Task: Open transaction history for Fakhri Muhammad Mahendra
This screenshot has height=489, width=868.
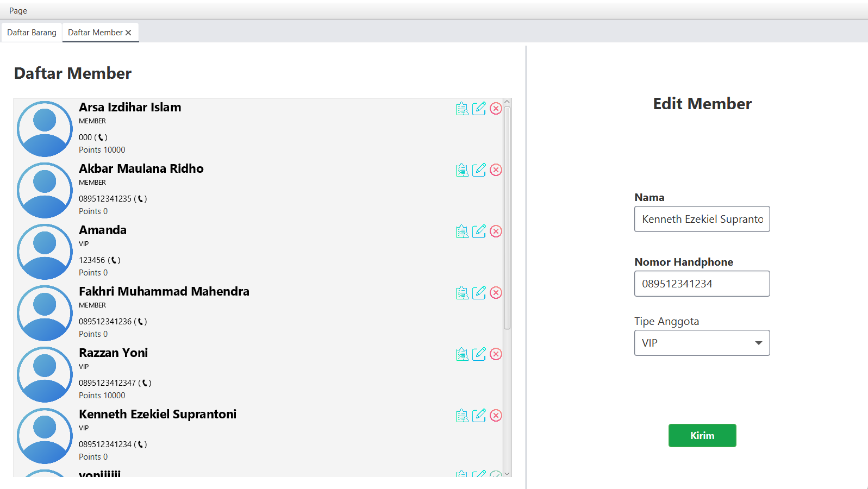Action: tap(462, 293)
